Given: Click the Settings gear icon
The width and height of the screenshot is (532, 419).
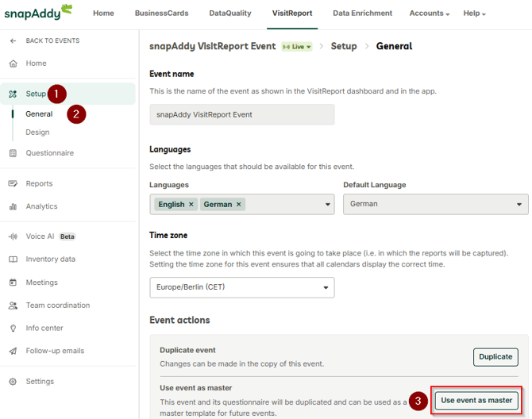Looking at the screenshot, I should pos(13,382).
